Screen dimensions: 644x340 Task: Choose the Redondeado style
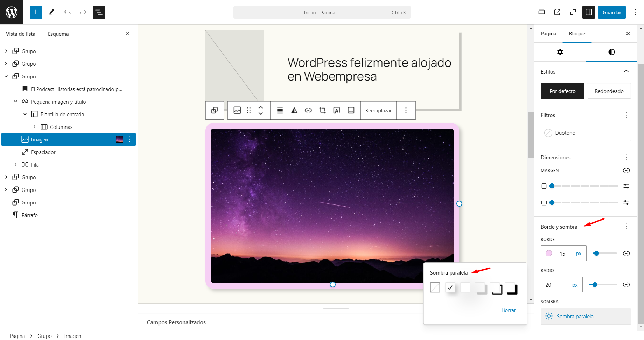609,91
